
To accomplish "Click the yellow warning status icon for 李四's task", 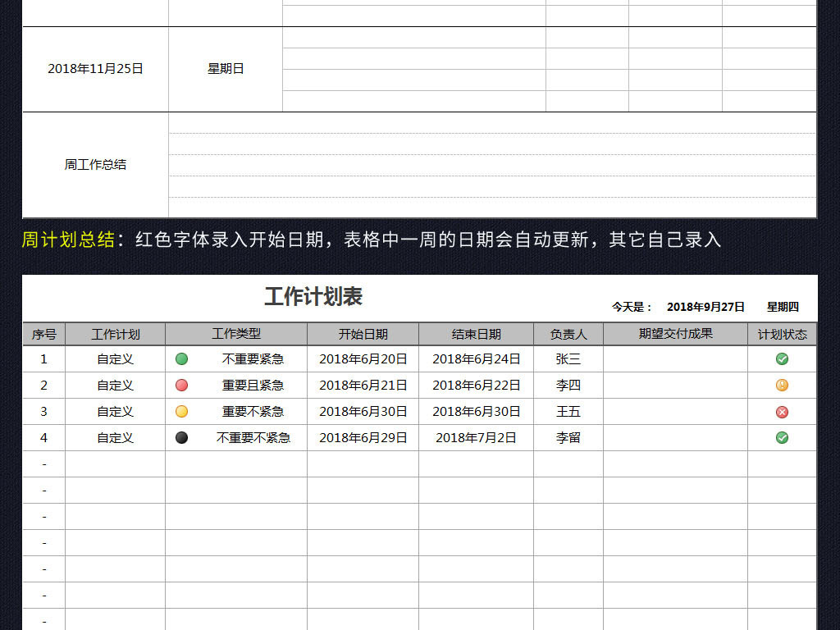I will pos(782,385).
